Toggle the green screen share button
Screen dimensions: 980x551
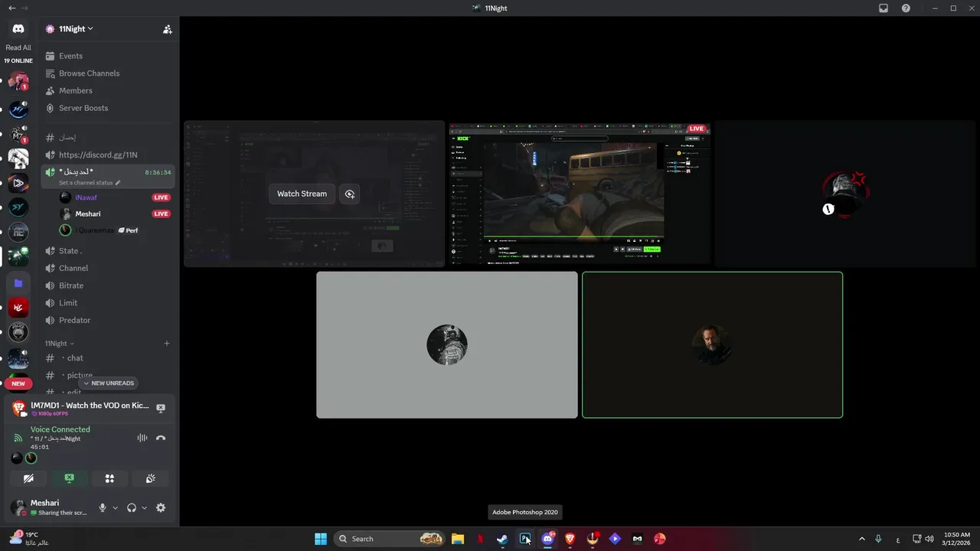69,478
